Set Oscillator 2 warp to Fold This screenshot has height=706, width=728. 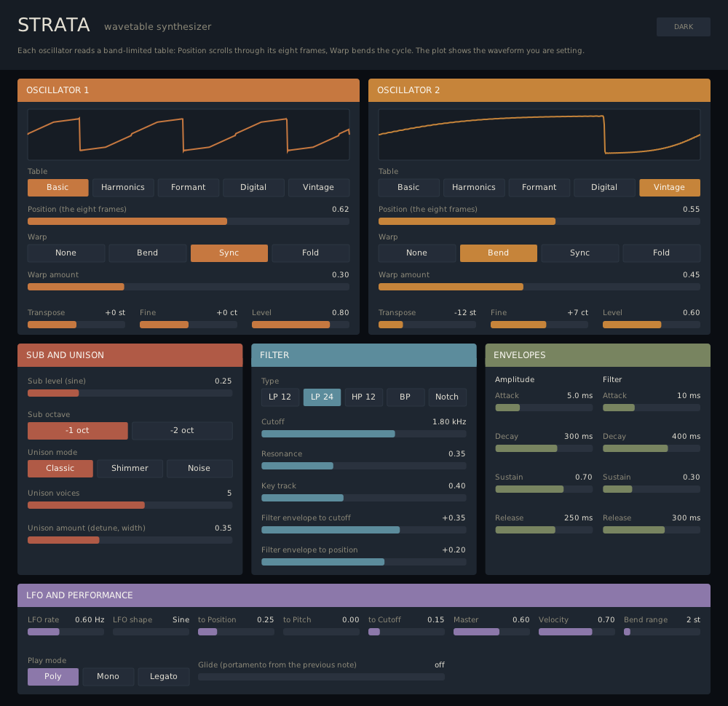click(661, 253)
